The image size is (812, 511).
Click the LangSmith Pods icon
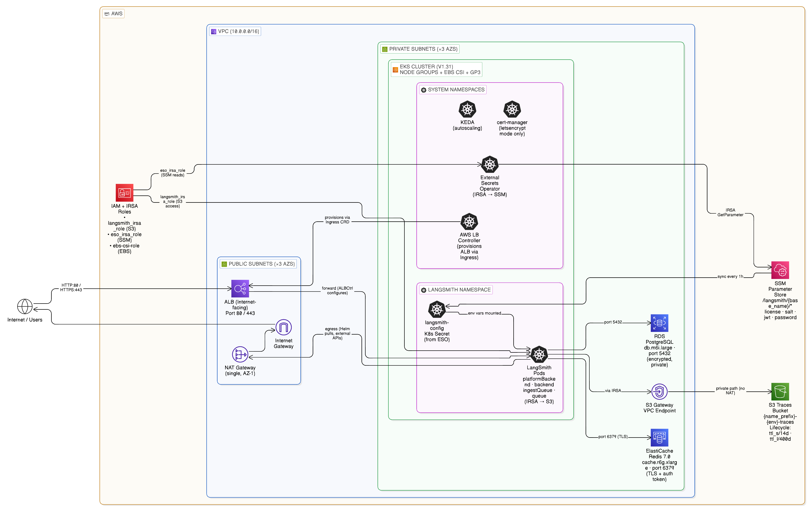pos(539,354)
